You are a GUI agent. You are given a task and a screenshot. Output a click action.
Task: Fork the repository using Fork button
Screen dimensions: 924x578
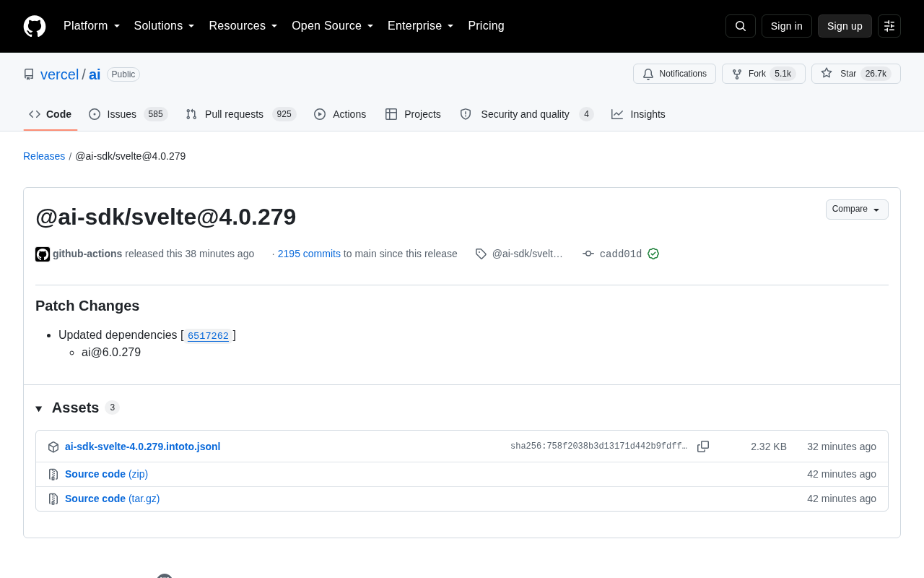pos(764,74)
